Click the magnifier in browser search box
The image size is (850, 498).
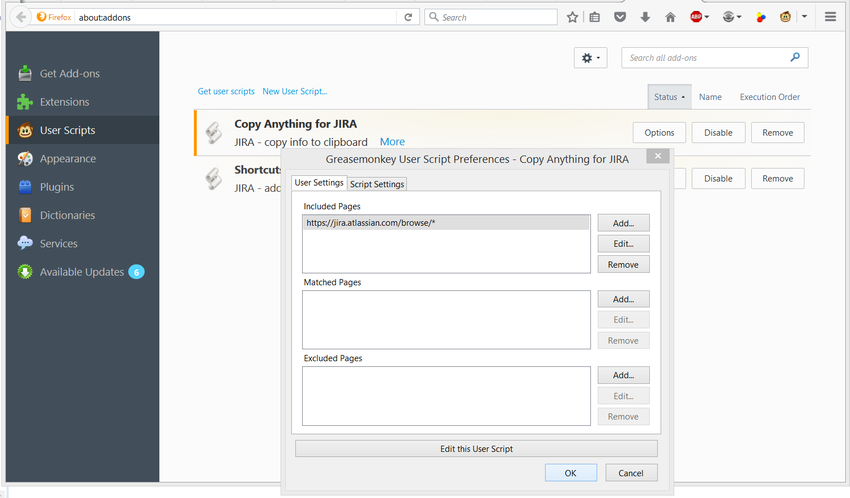[x=434, y=17]
